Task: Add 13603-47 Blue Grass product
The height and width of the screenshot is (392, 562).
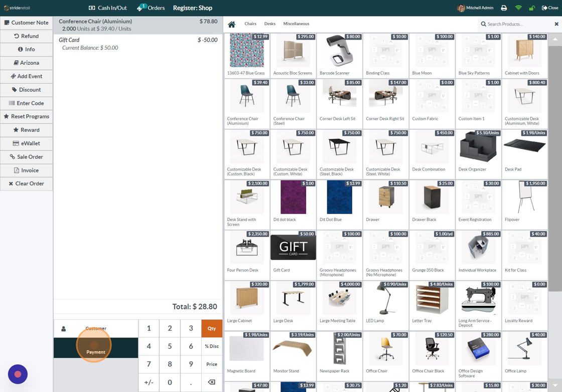Action: coord(247,56)
